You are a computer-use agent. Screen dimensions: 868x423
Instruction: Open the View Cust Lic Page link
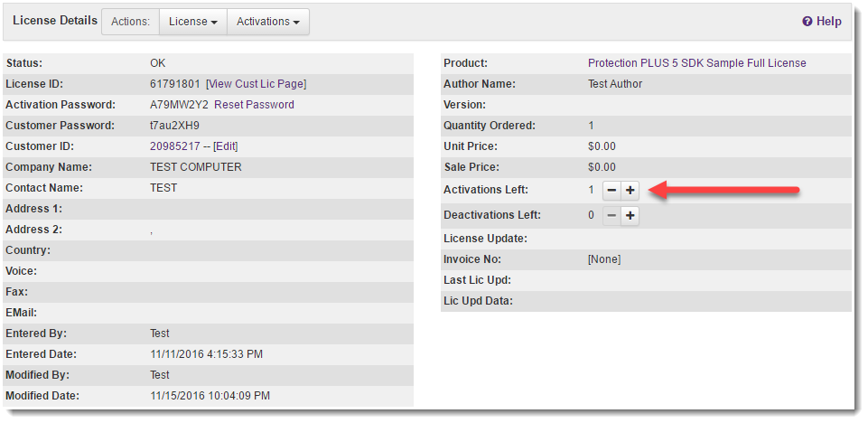coord(256,84)
